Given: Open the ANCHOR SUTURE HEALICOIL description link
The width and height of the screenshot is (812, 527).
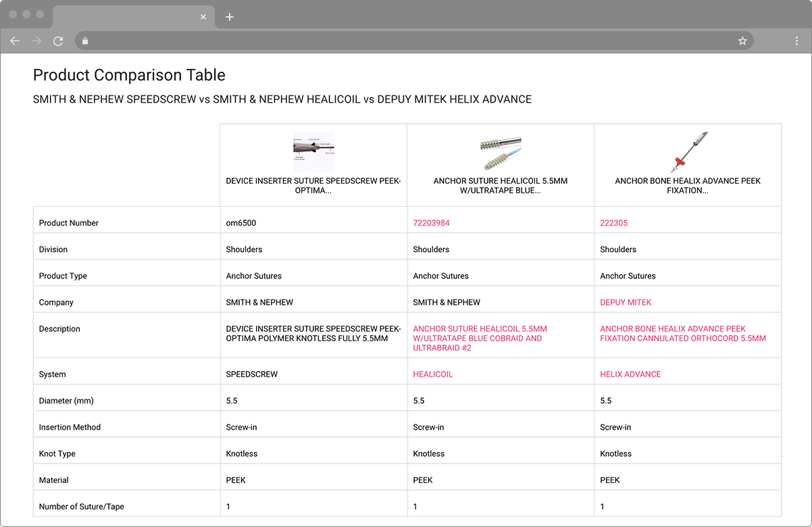Looking at the screenshot, I should click(x=480, y=338).
